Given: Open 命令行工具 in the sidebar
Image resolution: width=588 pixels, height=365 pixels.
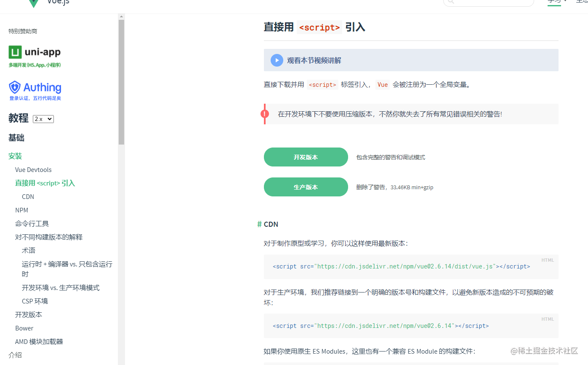Looking at the screenshot, I should [x=32, y=223].
